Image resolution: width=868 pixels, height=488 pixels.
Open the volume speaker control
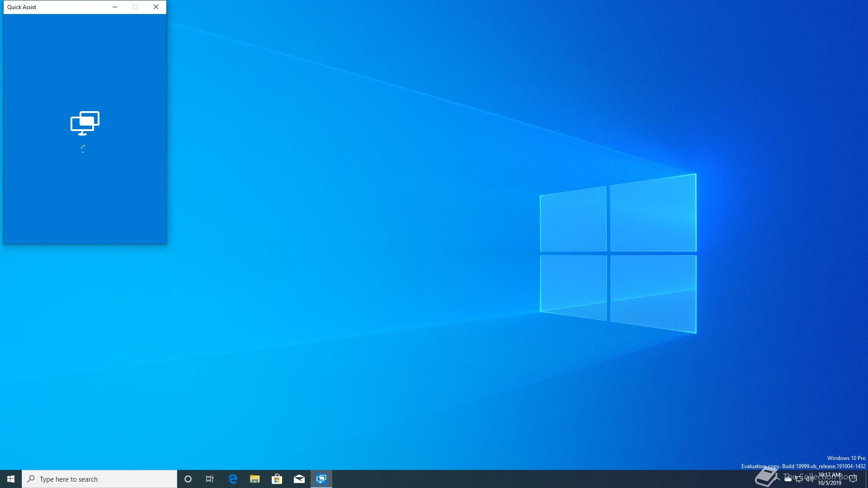coord(809,479)
